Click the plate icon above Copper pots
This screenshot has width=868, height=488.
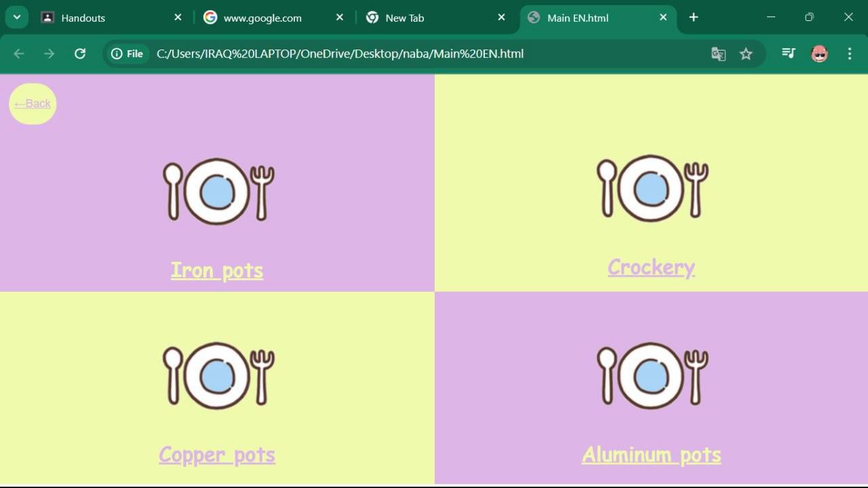pos(218,375)
